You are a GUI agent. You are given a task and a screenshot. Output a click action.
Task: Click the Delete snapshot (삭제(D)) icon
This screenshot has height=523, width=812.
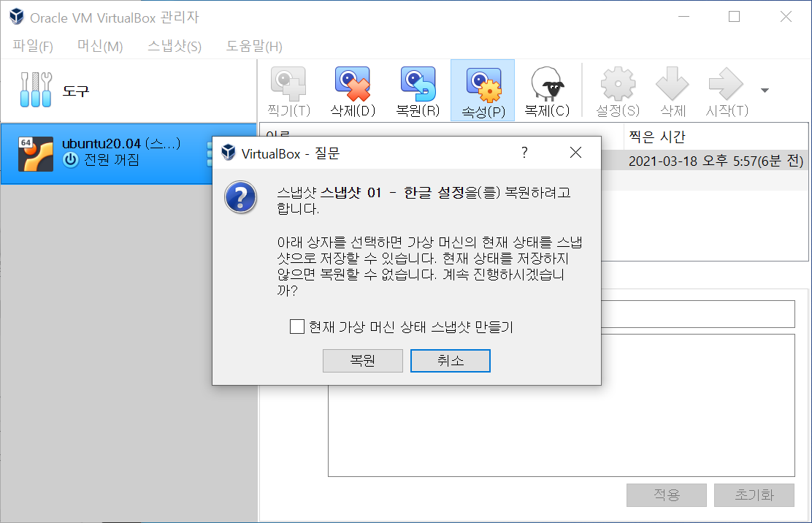(353, 91)
